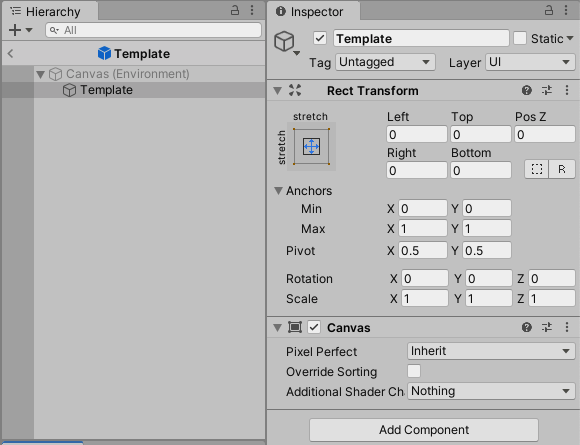
Task: Switch to the Hierarchy tab
Action: pos(50,11)
